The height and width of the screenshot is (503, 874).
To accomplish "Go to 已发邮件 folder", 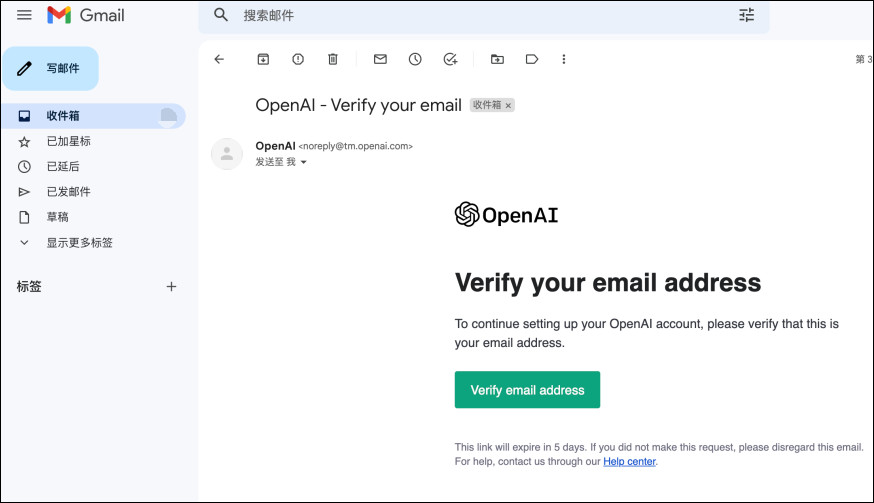I will point(68,192).
